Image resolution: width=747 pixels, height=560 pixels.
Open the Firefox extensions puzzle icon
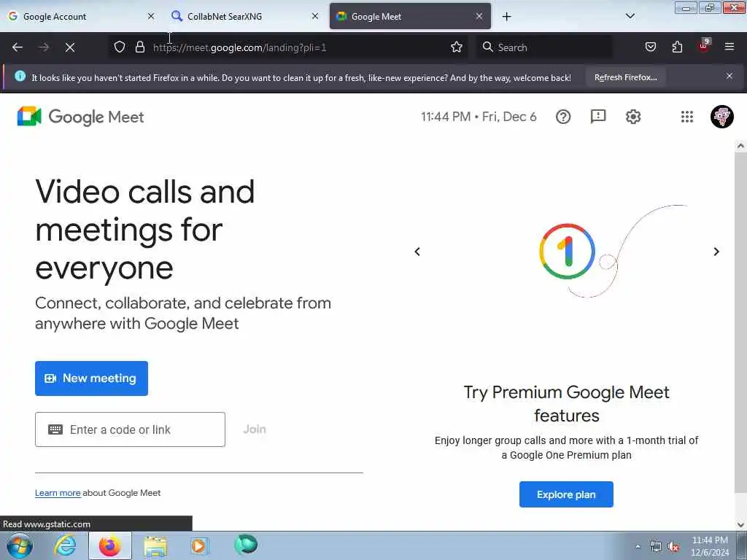click(677, 47)
